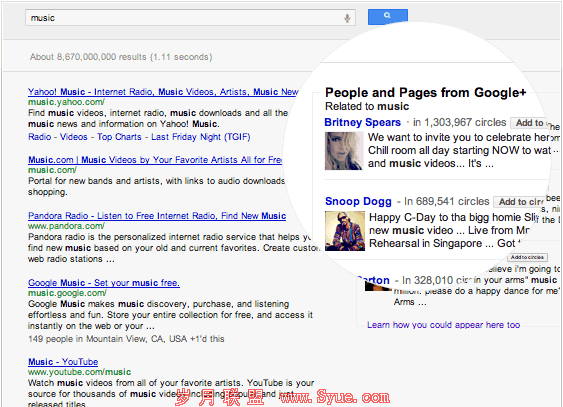Click Britney Spears profile photo
Screen dimensions: 563x407
tap(344, 151)
